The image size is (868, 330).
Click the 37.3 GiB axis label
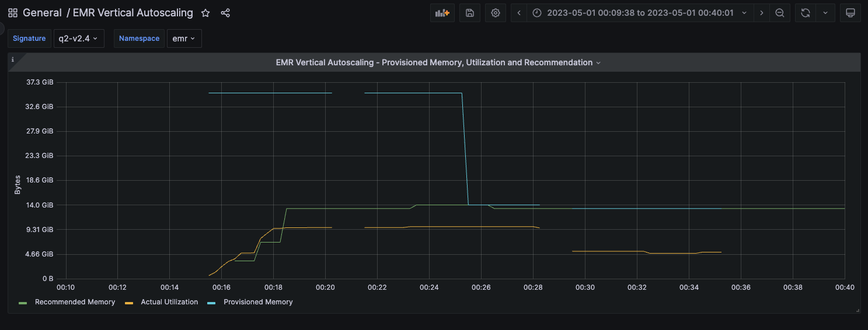[x=40, y=82]
